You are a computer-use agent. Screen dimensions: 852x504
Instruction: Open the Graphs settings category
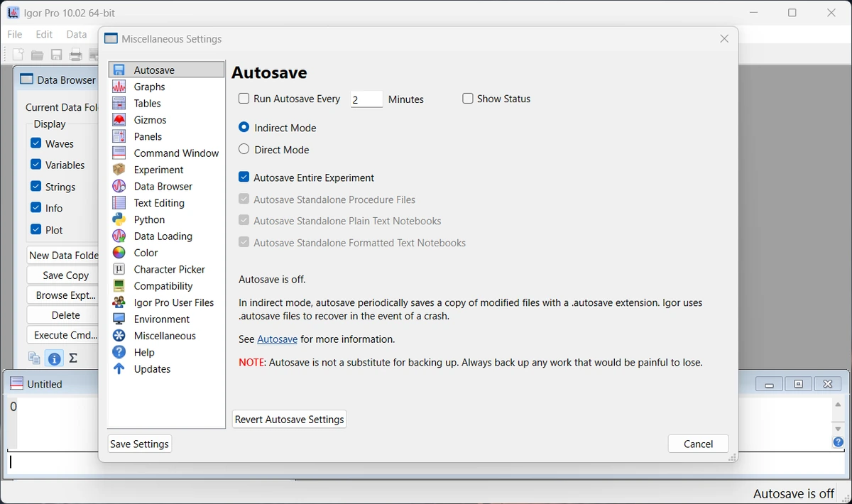coord(166,87)
